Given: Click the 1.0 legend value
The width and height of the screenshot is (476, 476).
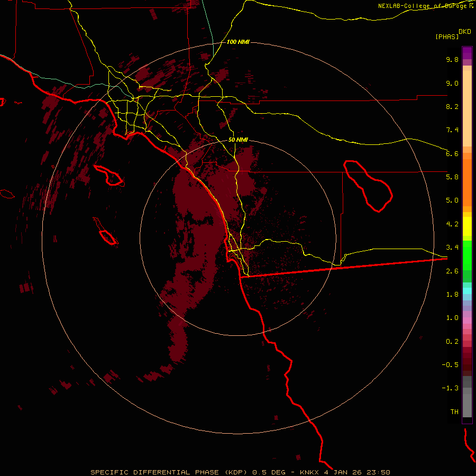Looking at the screenshot, I should (x=452, y=318).
